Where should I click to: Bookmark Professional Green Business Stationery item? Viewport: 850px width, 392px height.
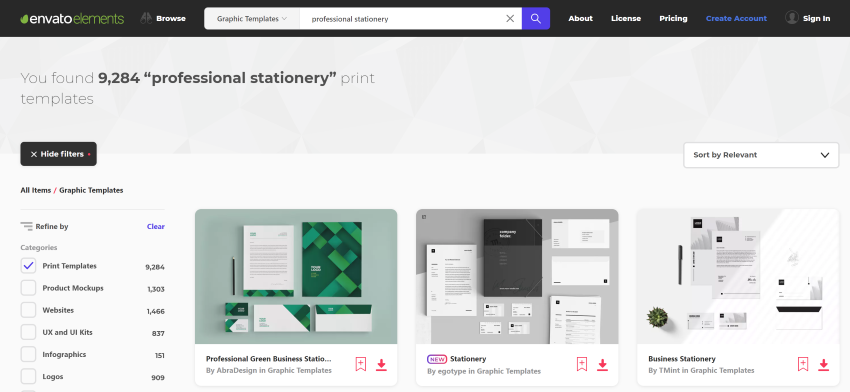click(x=360, y=364)
